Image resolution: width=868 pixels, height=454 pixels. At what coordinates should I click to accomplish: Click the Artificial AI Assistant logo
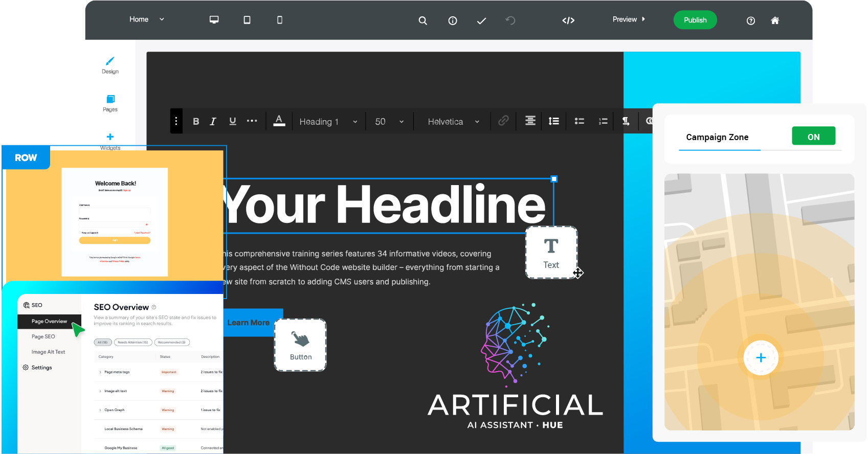[x=516, y=366]
